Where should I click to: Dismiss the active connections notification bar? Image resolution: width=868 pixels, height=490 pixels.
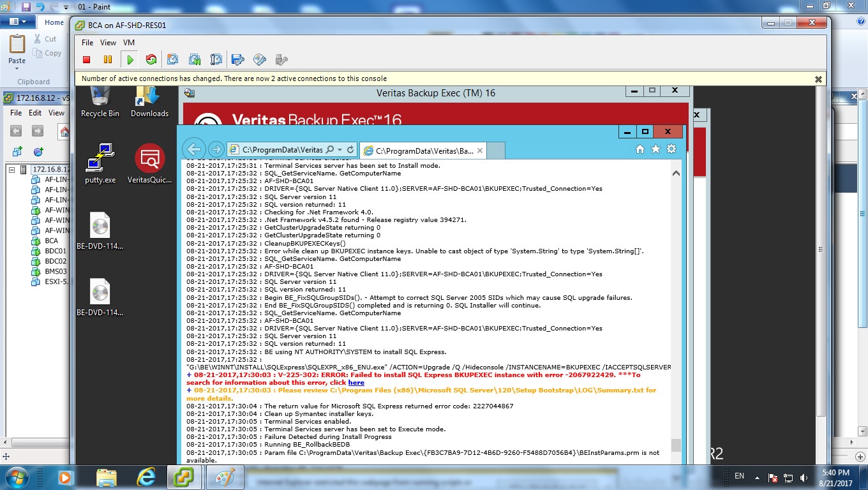click(818, 79)
